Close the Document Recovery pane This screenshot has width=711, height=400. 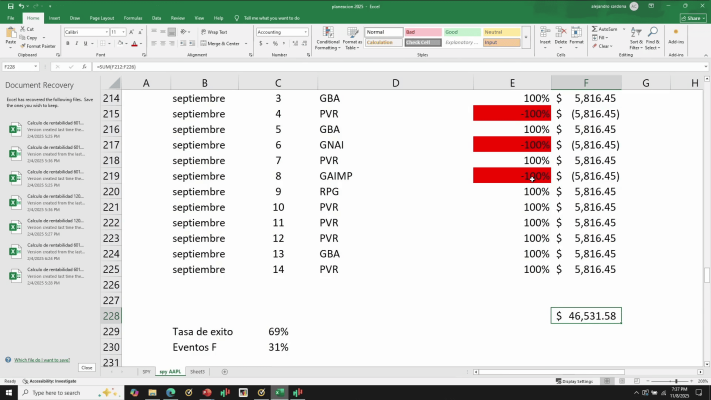(86, 367)
